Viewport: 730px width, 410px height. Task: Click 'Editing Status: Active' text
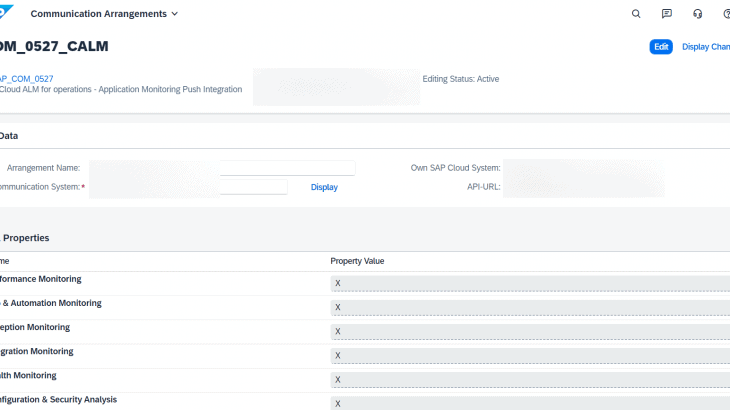(x=460, y=79)
